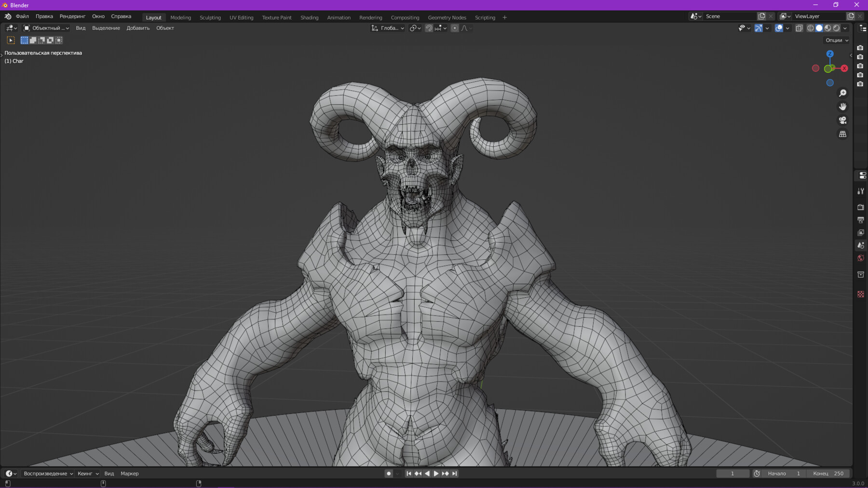The height and width of the screenshot is (488, 868).
Task: Switch to rendered viewport shading
Action: (836, 28)
